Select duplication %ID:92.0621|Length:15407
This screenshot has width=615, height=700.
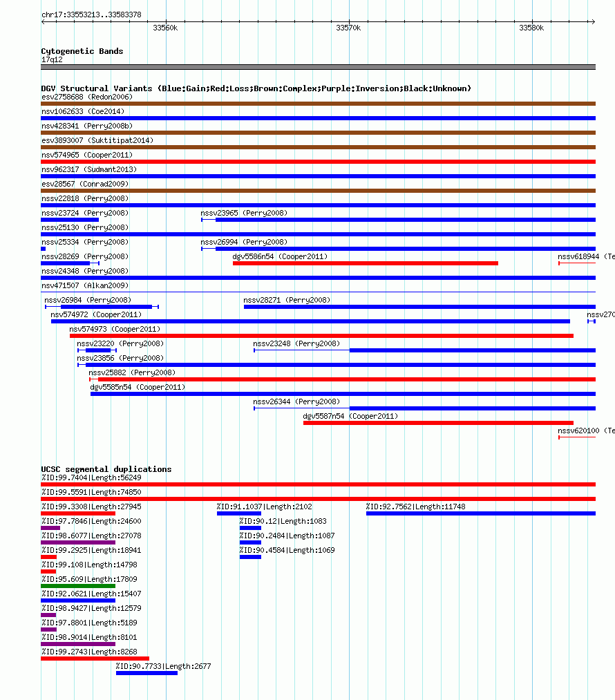tap(78, 600)
